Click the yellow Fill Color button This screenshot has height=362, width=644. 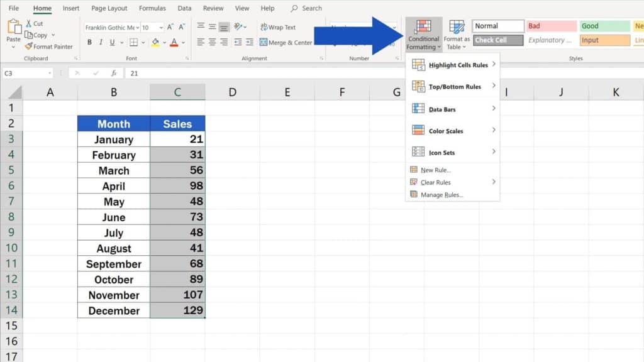(x=155, y=43)
